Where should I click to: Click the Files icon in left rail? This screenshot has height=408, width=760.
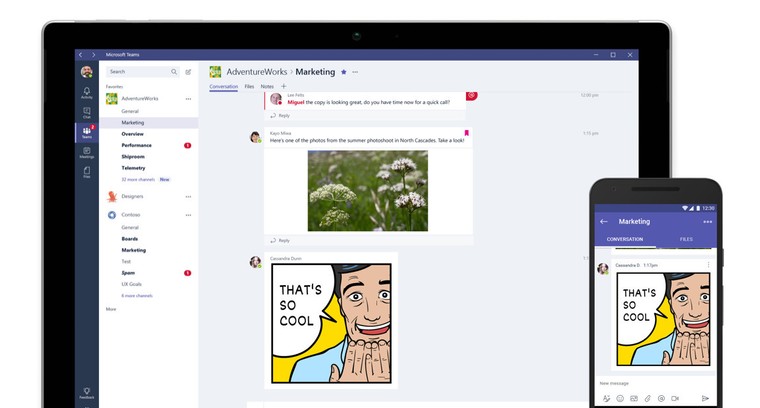87,173
